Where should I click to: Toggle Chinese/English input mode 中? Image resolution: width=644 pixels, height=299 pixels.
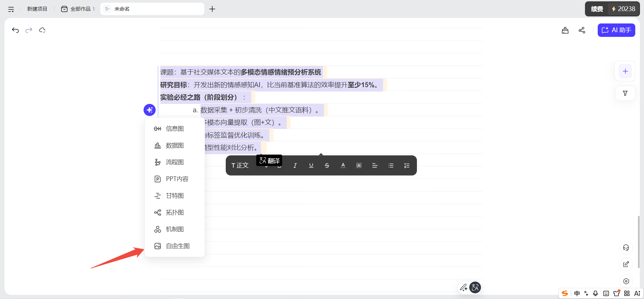click(577, 293)
